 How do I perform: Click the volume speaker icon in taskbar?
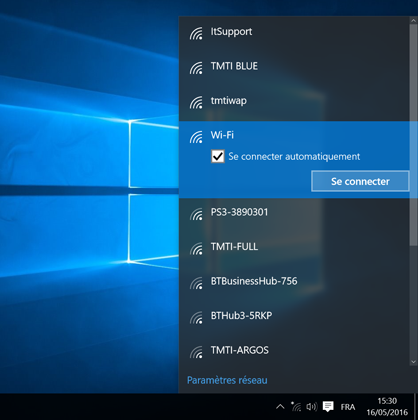point(312,406)
